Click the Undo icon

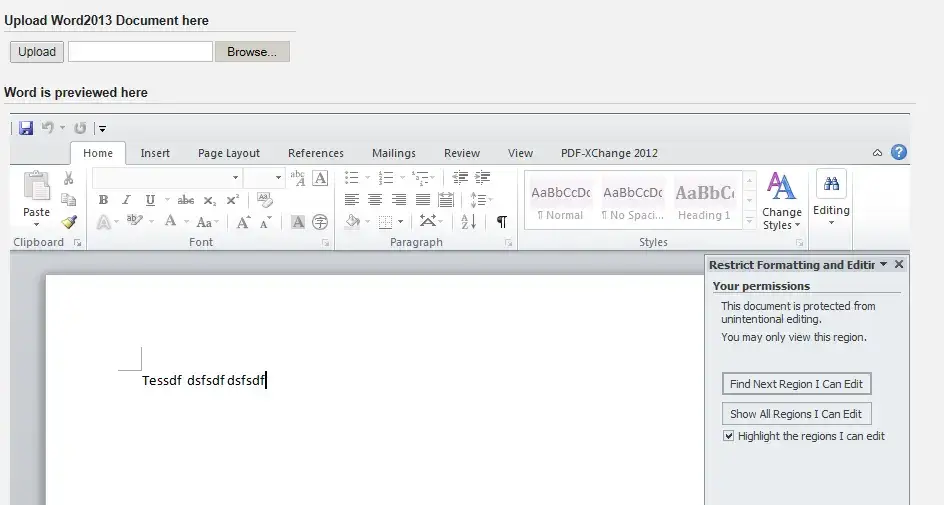point(47,128)
